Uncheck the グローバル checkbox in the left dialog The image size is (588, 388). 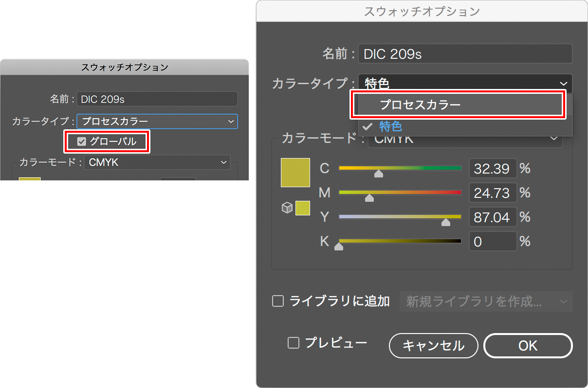point(82,141)
